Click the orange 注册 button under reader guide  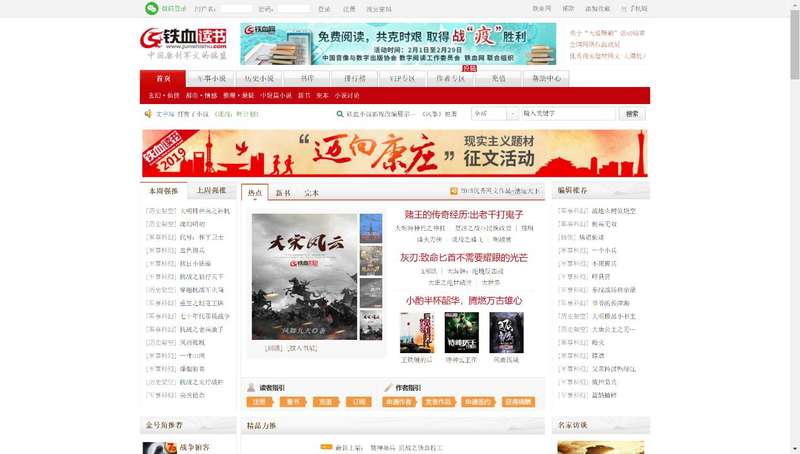tap(258, 402)
